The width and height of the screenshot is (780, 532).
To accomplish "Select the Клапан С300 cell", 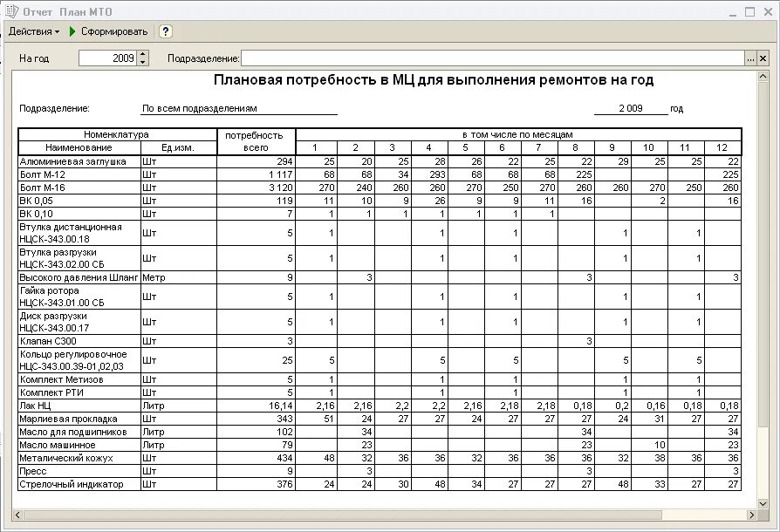I will tap(79, 341).
